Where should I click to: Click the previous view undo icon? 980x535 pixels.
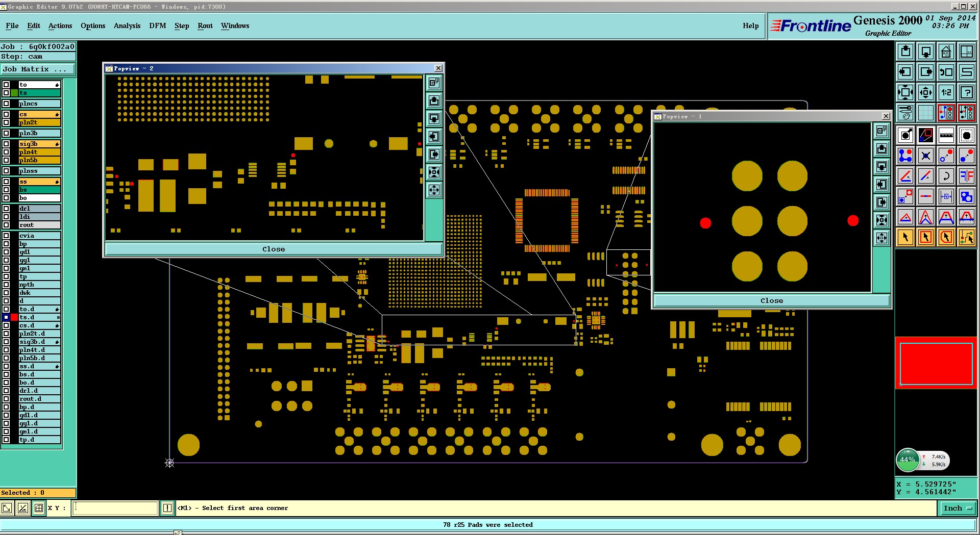(946, 72)
